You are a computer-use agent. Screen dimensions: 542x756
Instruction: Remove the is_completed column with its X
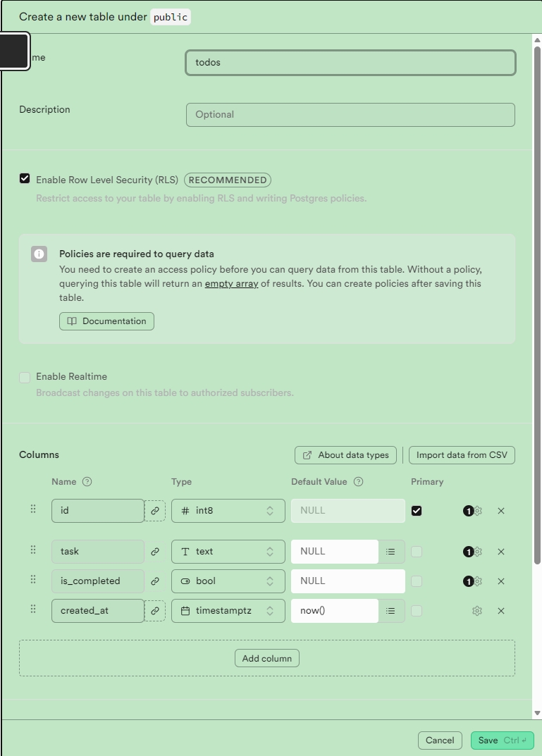click(501, 581)
